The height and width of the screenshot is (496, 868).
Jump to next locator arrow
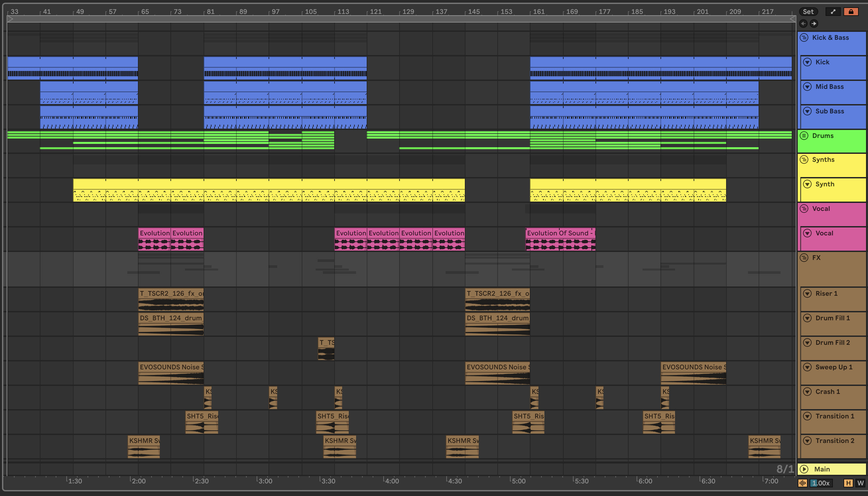click(814, 24)
